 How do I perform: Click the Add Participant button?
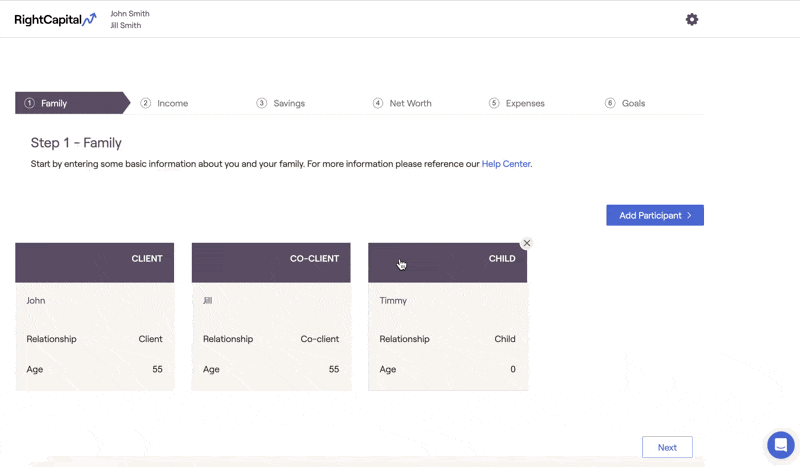(x=655, y=215)
